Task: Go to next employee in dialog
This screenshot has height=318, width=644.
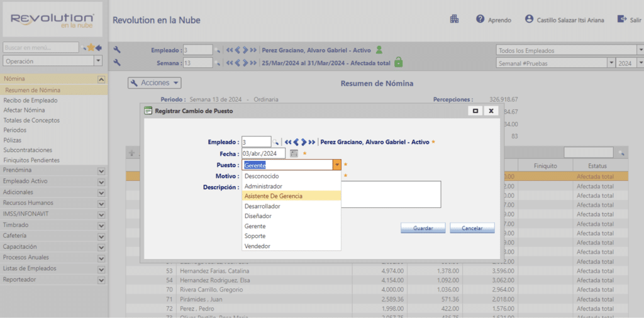Action: tap(304, 142)
